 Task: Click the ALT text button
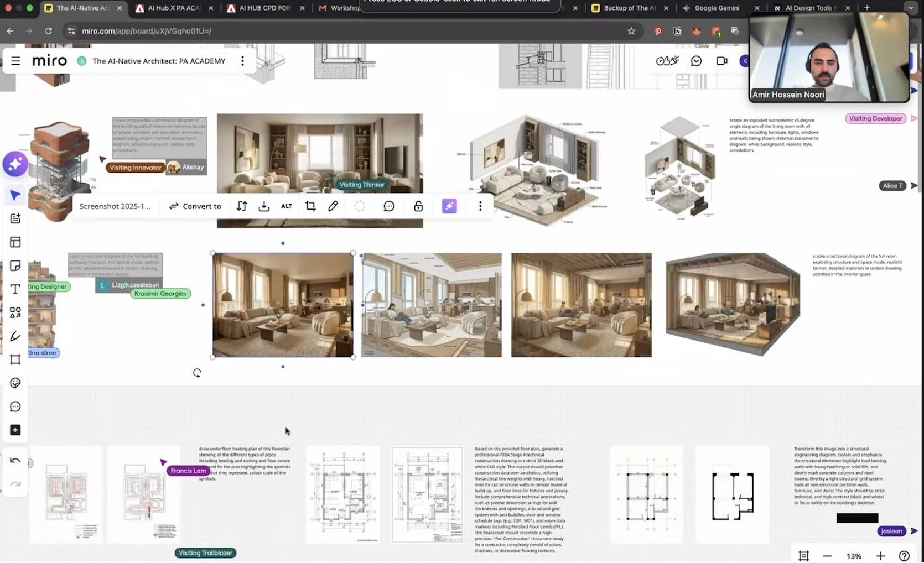pos(286,206)
